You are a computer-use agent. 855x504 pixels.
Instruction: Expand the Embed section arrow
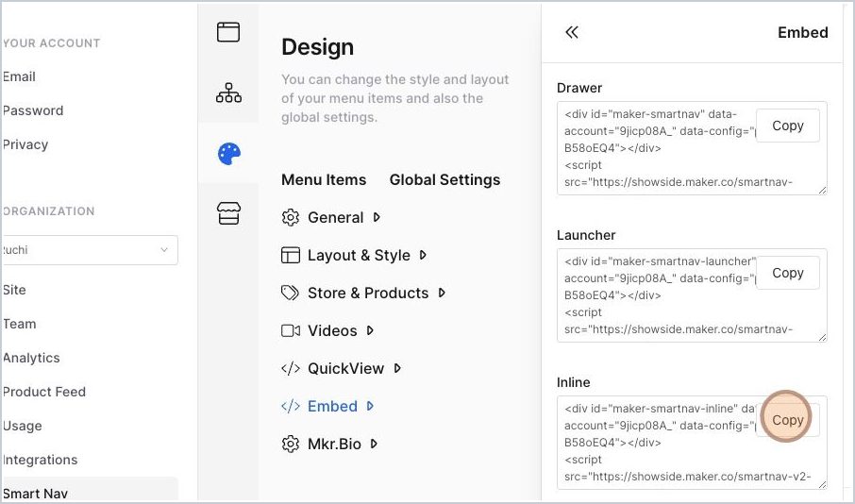pos(370,406)
